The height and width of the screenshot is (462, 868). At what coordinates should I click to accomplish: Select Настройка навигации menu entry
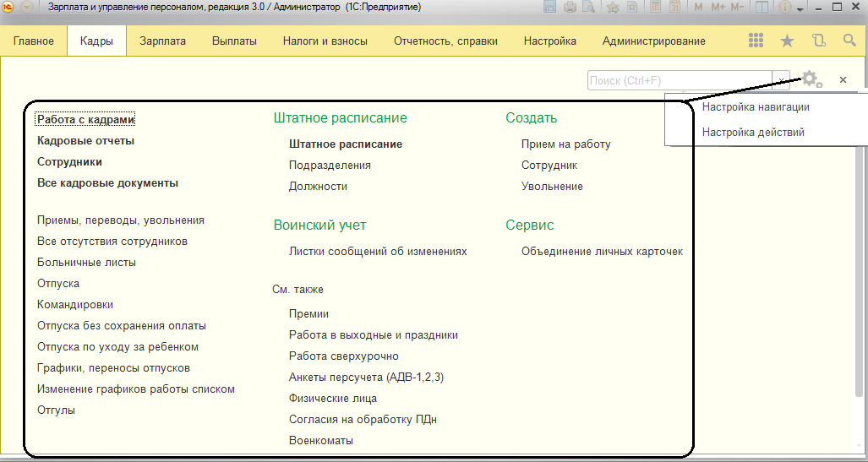point(756,107)
